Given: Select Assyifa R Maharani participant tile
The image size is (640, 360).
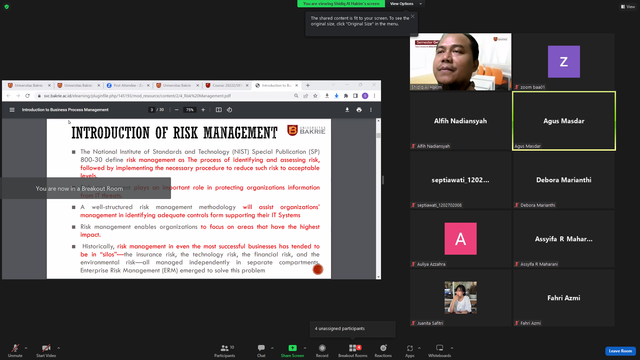Looking at the screenshot, I should pyautogui.click(x=564, y=239).
